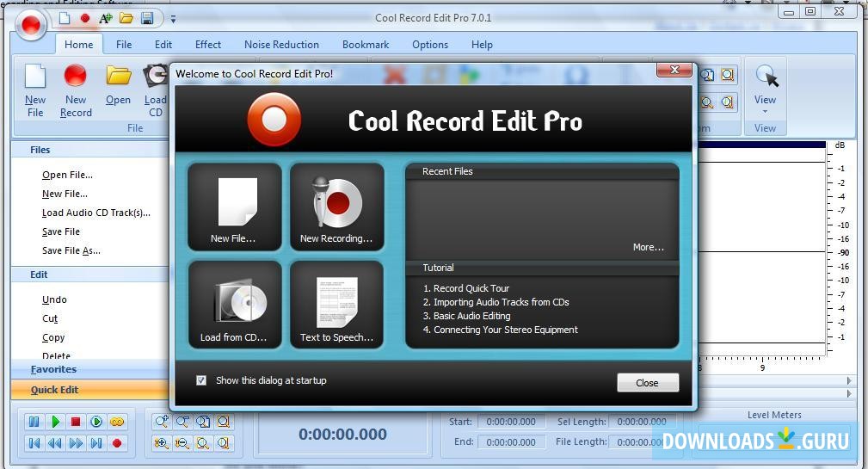Image resolution: width=868 pixels, height=469 pixels.
Task: Click Undo in Edit side panel
Action: pos(54,299)
